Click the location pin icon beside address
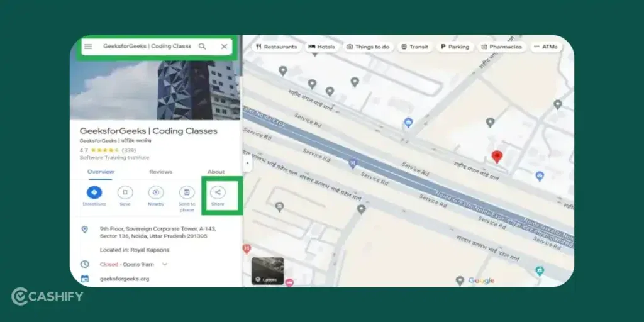644x322 pixels. coord(84,229)
